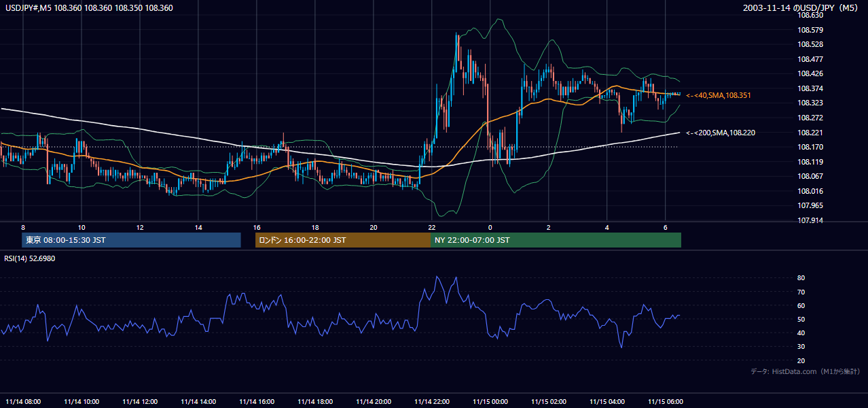Click price axis value 108.119
This screenshot has width=868, height=408.
click(810, 162)
